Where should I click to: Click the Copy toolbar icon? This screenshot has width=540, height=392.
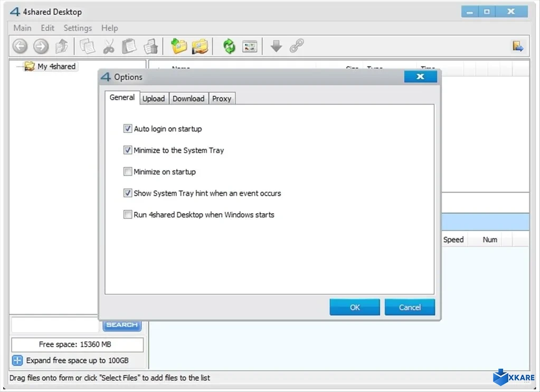pos(87,46)
